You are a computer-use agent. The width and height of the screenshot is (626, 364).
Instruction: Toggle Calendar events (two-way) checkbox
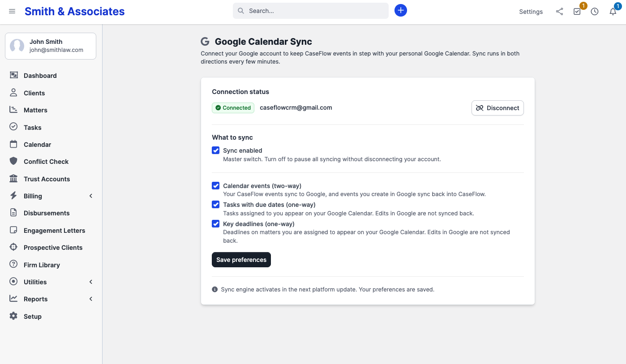click(x=216, y=186)
